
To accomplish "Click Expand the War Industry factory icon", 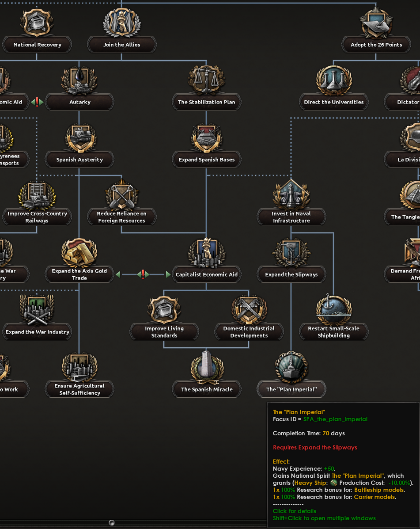I will pyautogui.click(x=37, y=310).
